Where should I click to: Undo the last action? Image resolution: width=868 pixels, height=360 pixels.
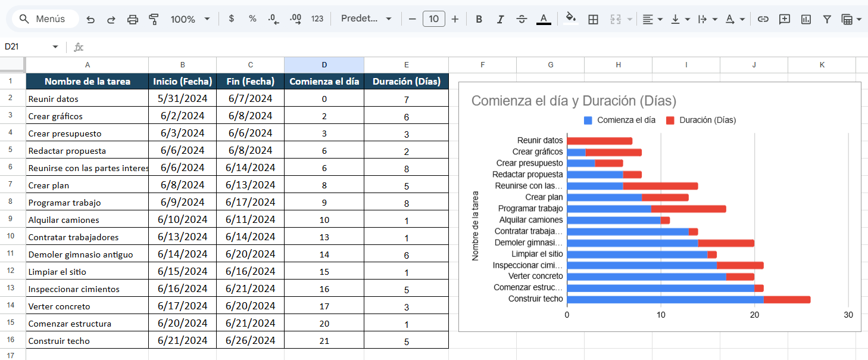[90, 18]
